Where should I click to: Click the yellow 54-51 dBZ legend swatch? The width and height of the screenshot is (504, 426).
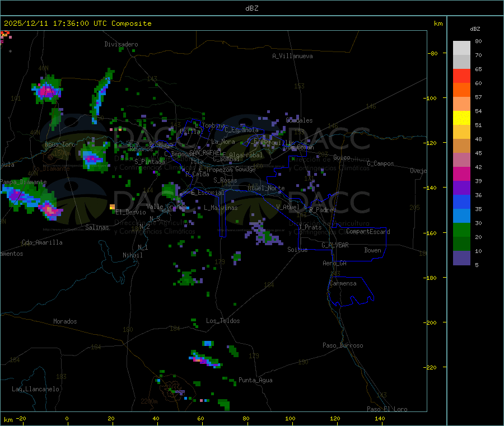coord(461,118)
